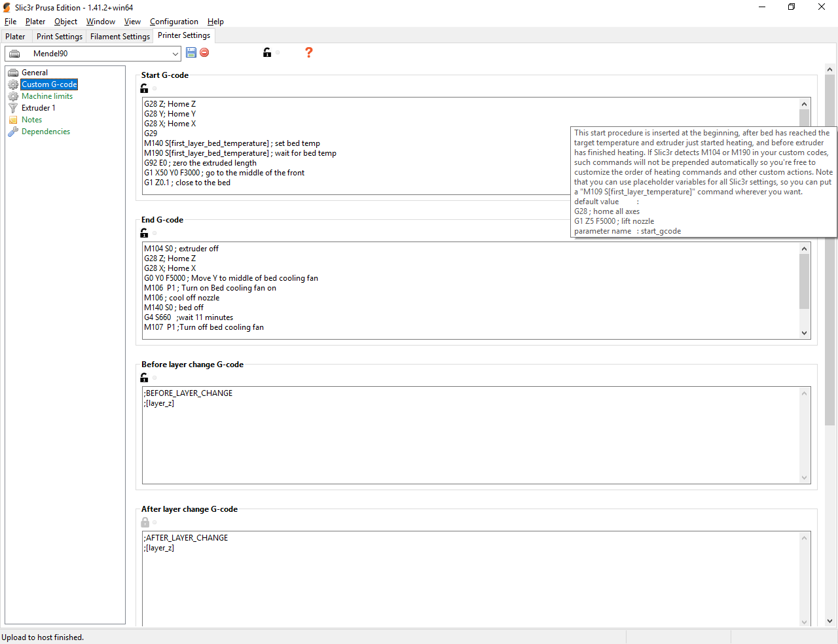Click revert dot beside Start G-code lock
This screenshot has width=838, height=644.
155,89
